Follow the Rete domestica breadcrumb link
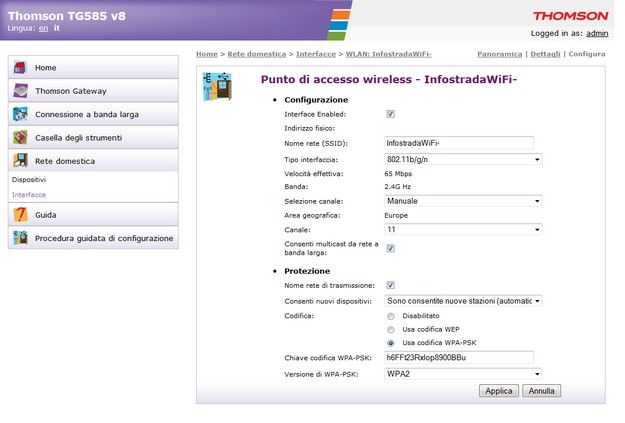 (x=257, y=54)
